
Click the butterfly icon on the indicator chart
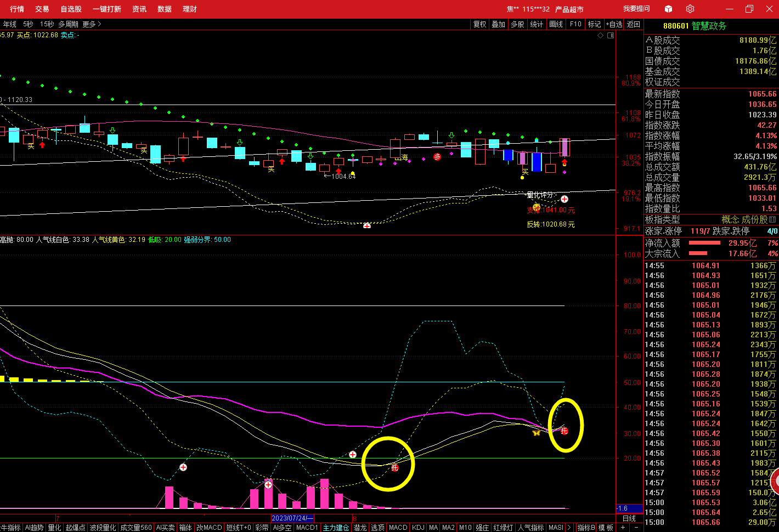(x=536, y=433)
